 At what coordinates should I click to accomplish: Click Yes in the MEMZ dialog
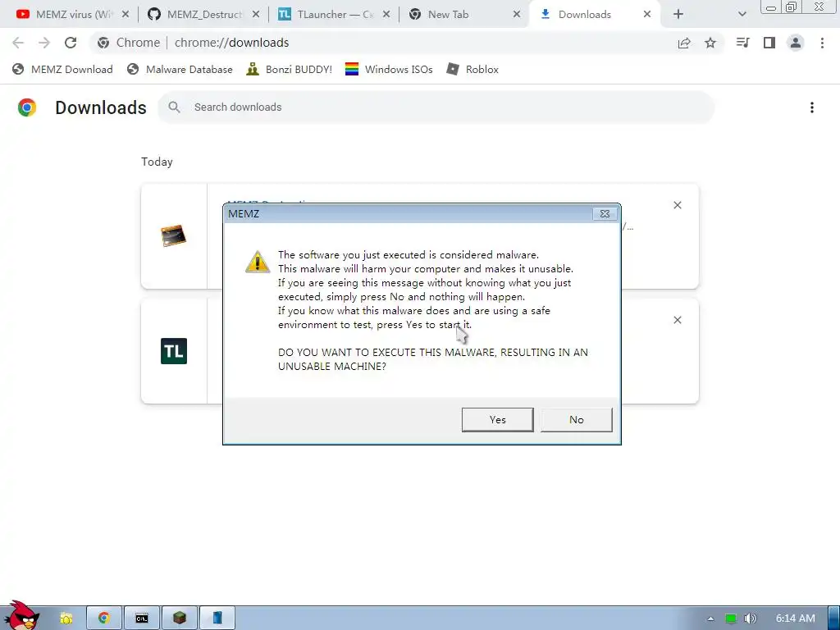[497, 419]
